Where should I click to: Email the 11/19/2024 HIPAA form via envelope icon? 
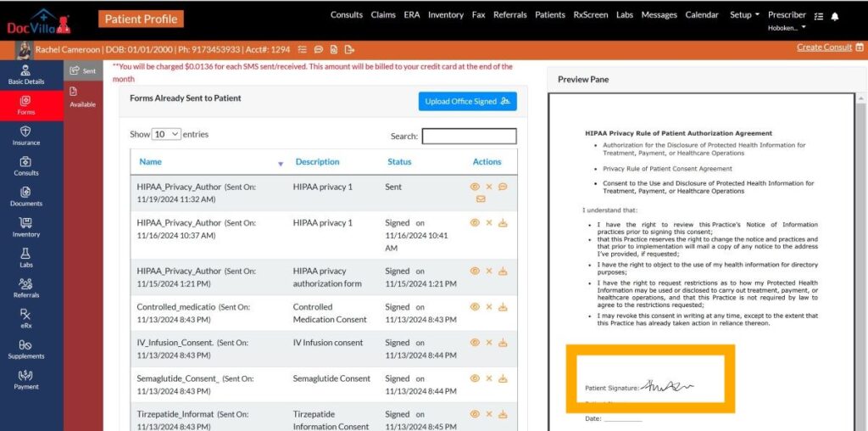pyautogui.click(x=481, y=199)
